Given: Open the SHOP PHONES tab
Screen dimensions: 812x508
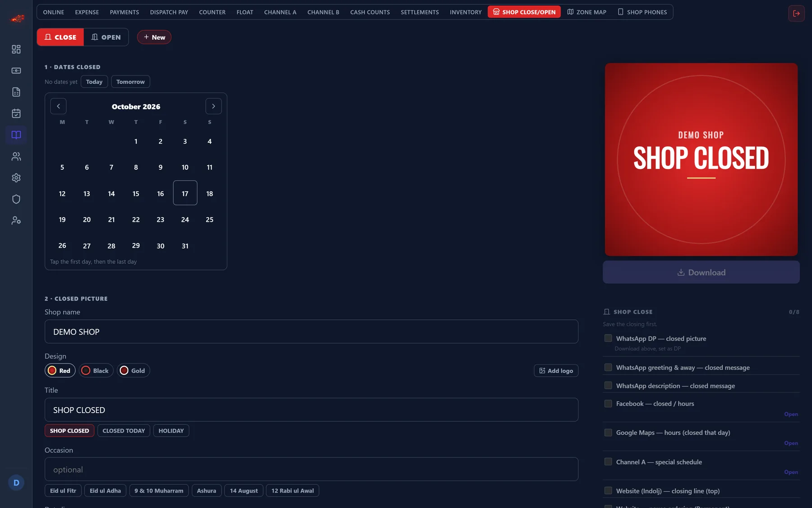Looking at the screenshot, I should (642, 12).
